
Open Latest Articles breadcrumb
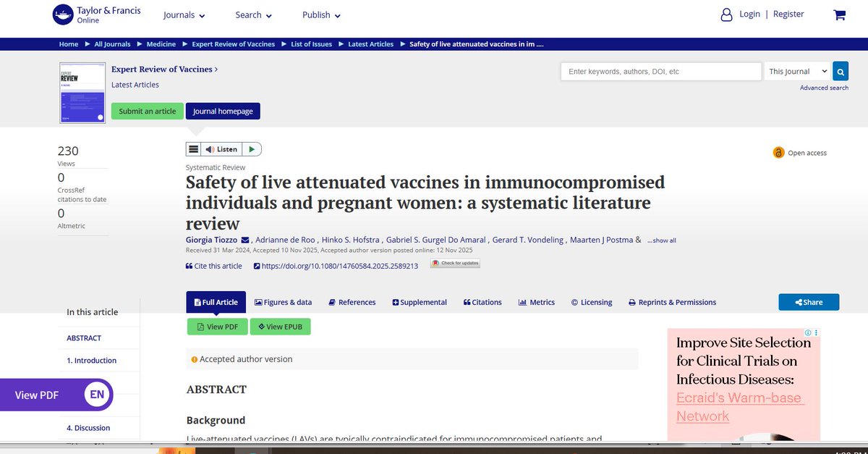click(371, 44)
